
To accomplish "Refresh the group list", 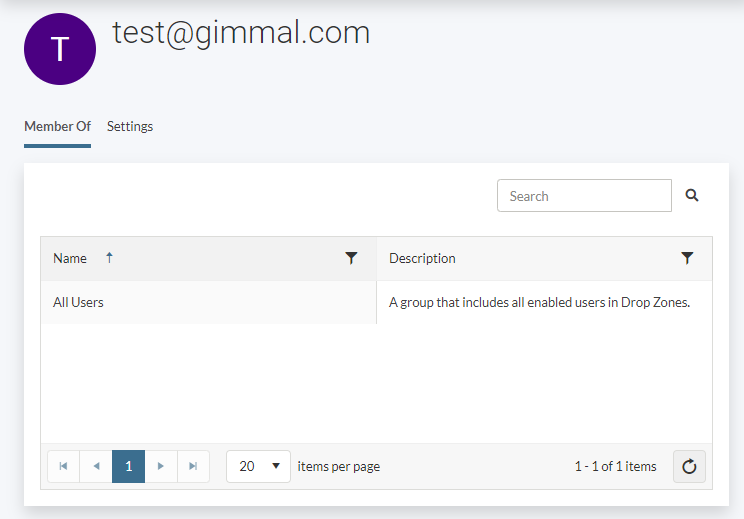I will tap(689, 466).
